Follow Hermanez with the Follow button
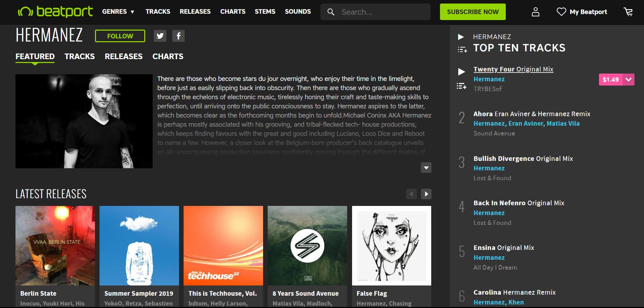 (x=120, y=36)
